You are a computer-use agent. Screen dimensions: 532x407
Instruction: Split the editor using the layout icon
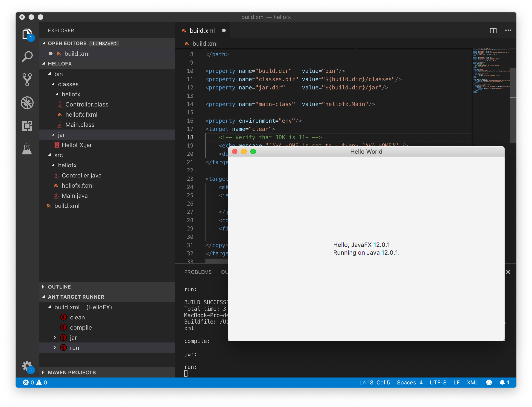pyautogui.click(x=493, y=30)
